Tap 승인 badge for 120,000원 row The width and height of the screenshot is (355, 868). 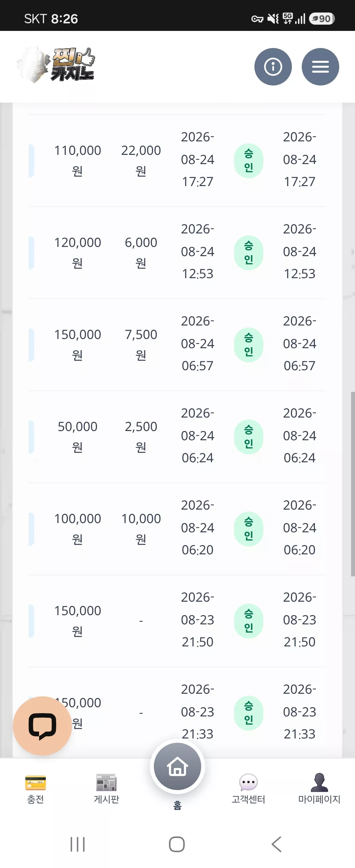248,253
